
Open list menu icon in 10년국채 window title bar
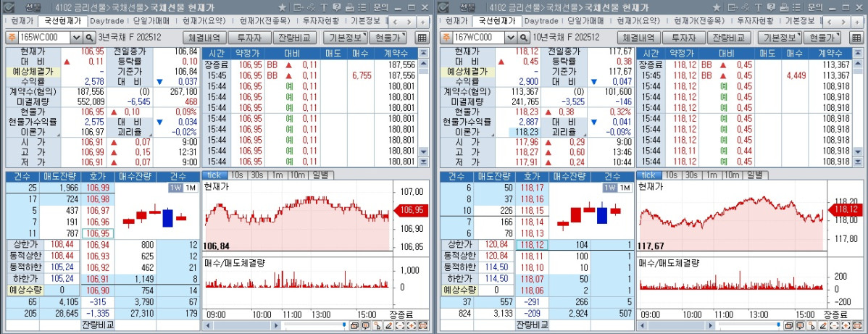tap(796, 8)
